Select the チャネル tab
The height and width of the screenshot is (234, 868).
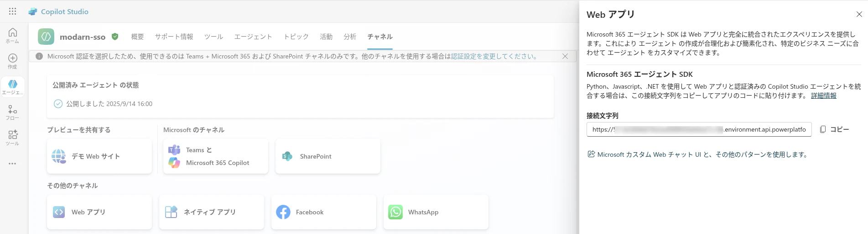(x=380, y=37)
